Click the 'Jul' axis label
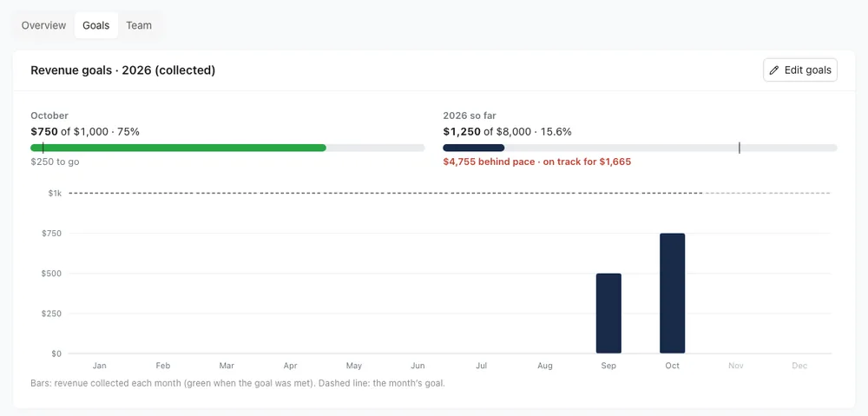 (482, 366)
